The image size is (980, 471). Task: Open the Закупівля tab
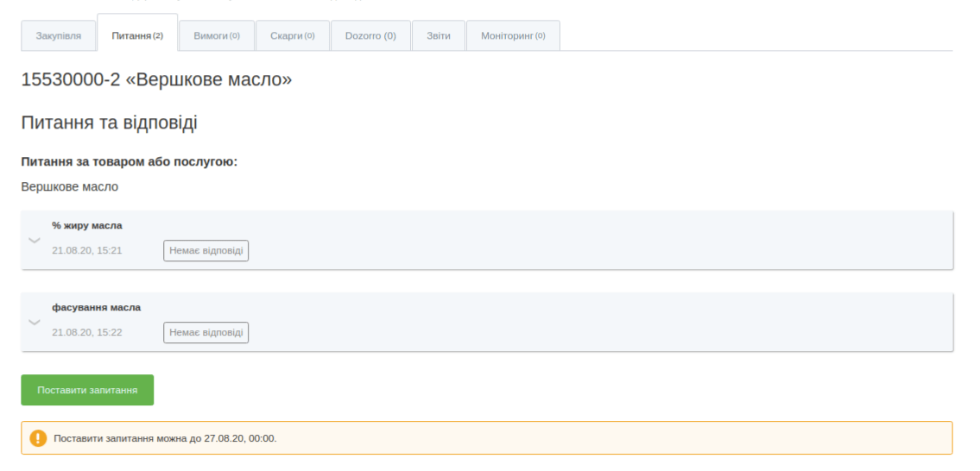[x=59, y=35]
